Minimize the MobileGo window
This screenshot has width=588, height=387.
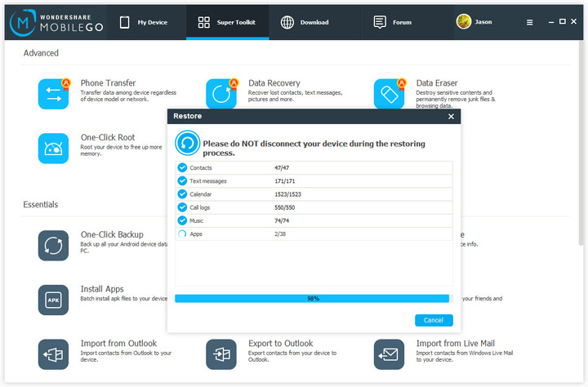point(551,23)
